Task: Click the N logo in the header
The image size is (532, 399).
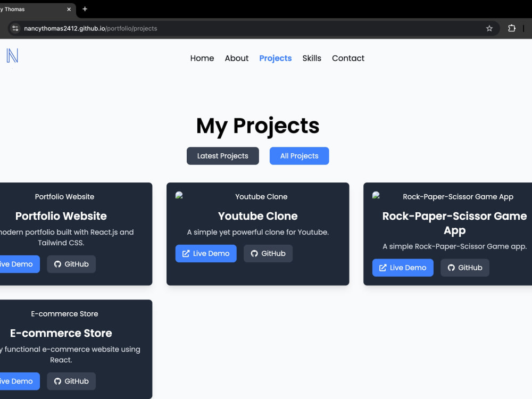Action: (x=12, y=56)
